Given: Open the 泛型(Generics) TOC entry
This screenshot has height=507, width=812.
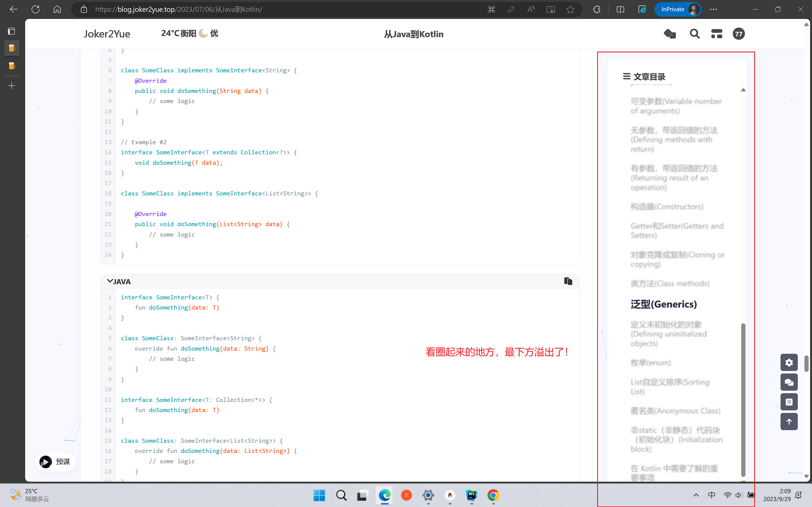Looking at the screenshot, I should [664, 304].
